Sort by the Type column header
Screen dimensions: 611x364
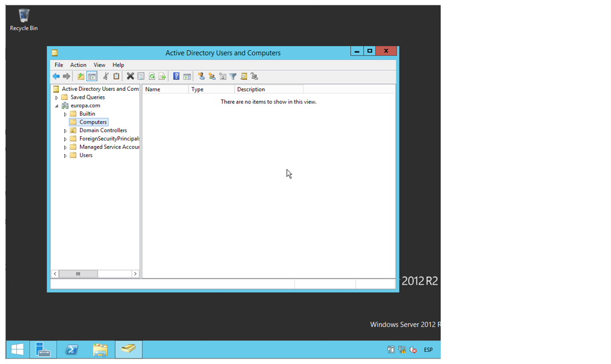tap(211, 89)
